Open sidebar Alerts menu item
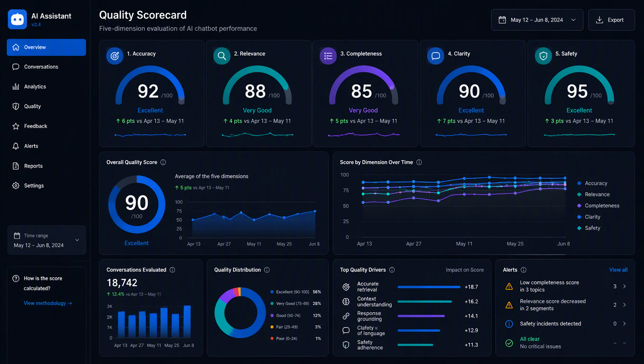 tap(46, 146)
